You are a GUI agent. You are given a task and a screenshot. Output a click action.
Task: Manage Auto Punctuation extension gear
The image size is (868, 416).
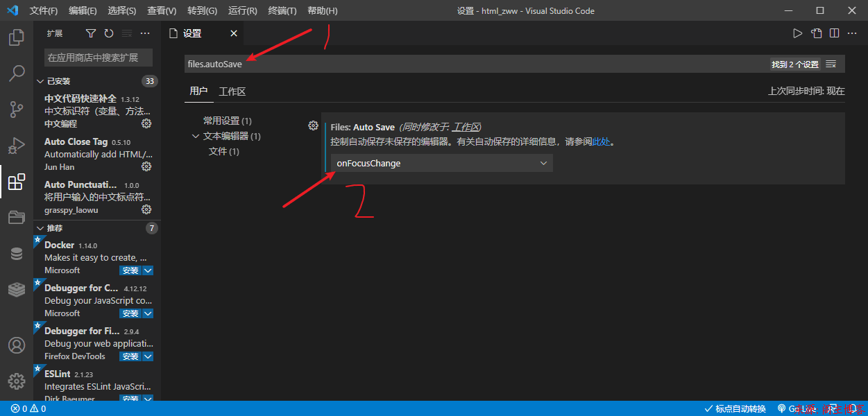point(146,209)
